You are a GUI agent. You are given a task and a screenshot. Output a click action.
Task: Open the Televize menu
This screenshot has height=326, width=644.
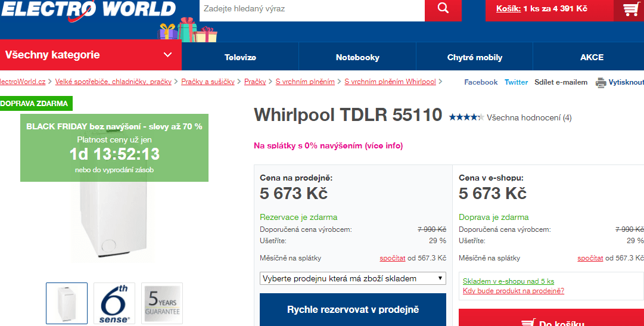(x=240, y=58)
